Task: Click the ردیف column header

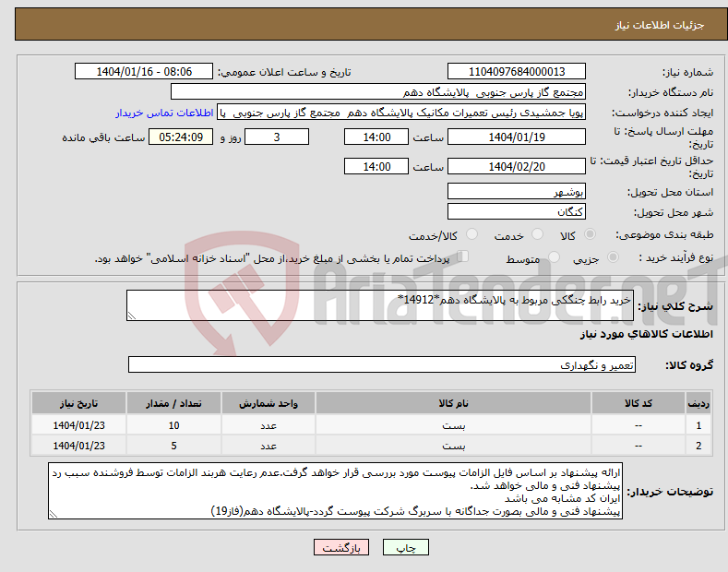Action: (698, 403)
